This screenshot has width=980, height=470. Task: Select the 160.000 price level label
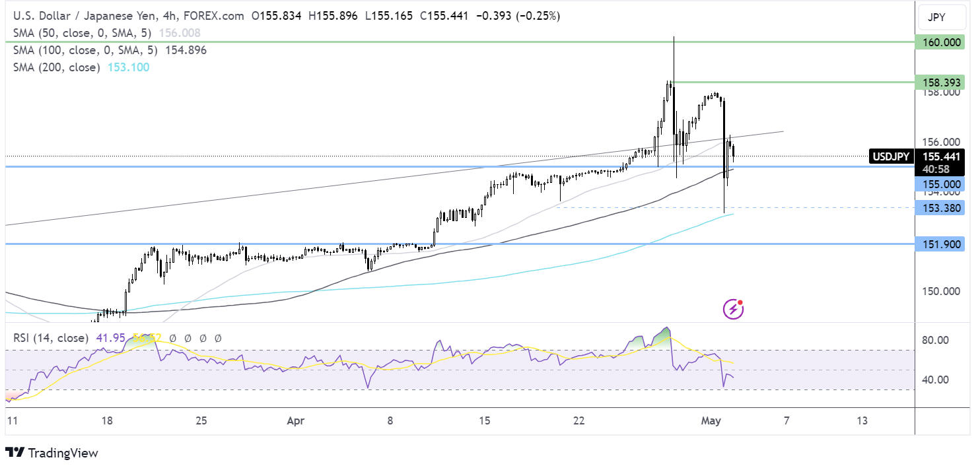[940, 42]
